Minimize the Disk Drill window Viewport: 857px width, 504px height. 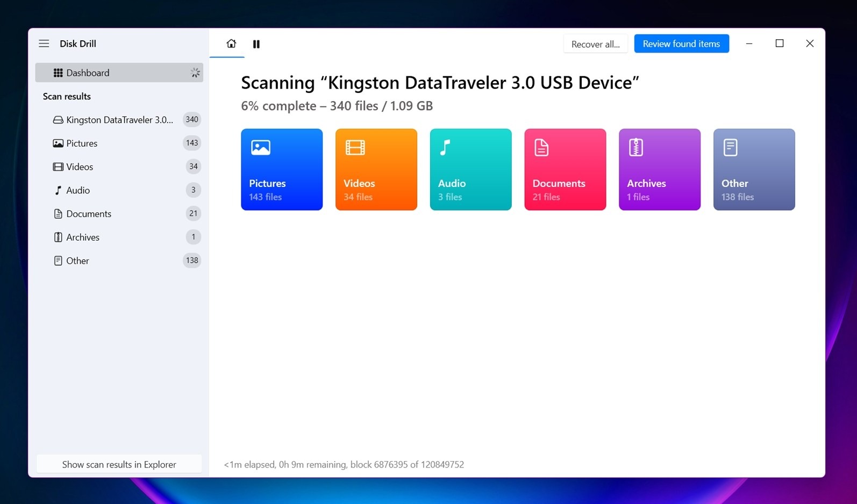tap(749, 44)
